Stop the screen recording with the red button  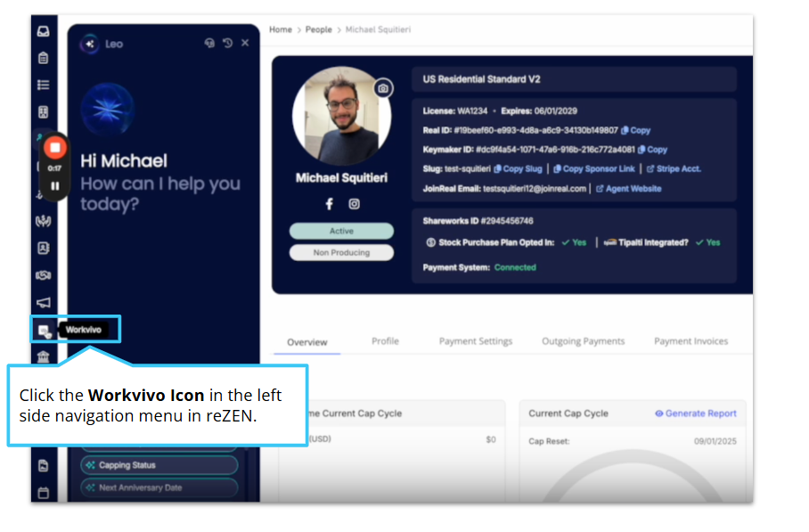[x=54, y=148]
